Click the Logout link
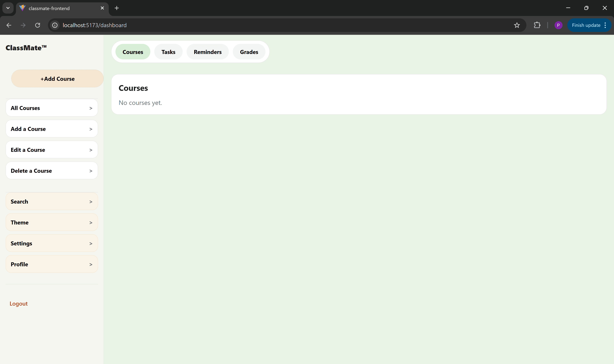This screenshot has width=614, height=364. tap(18, 303)
